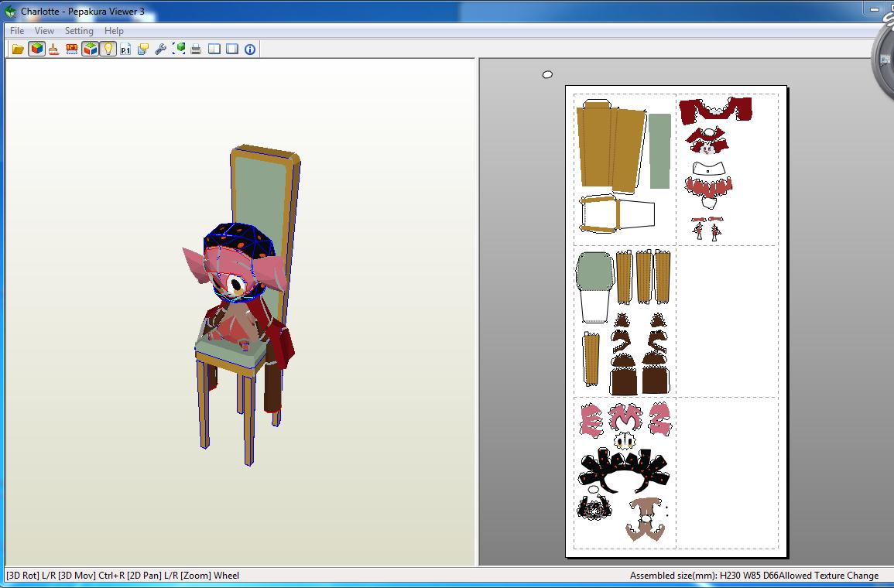Screen dimensions: 894x588
Task: Click the green cube fit-view icon
Action: pyautogui.click(x=179, y=49)
